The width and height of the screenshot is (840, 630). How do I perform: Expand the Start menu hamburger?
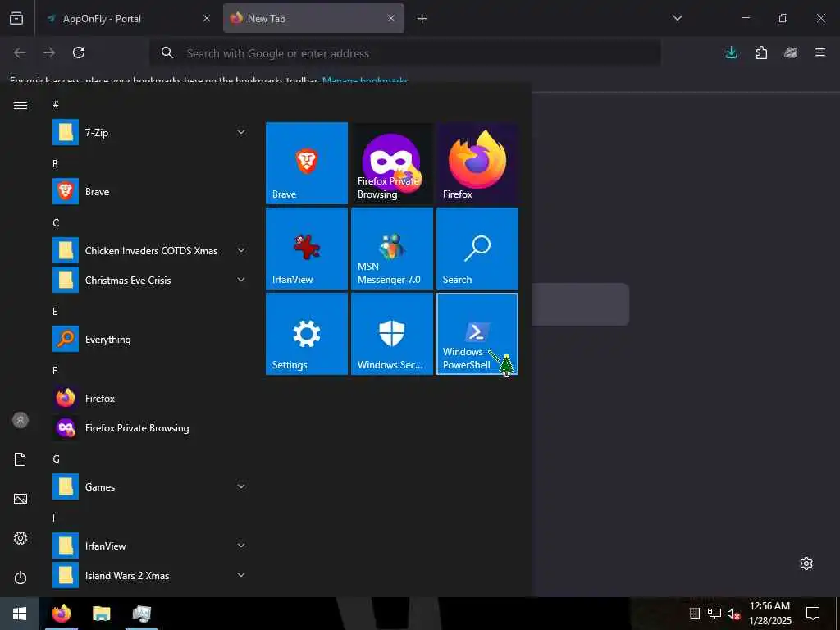coord(21,105)
